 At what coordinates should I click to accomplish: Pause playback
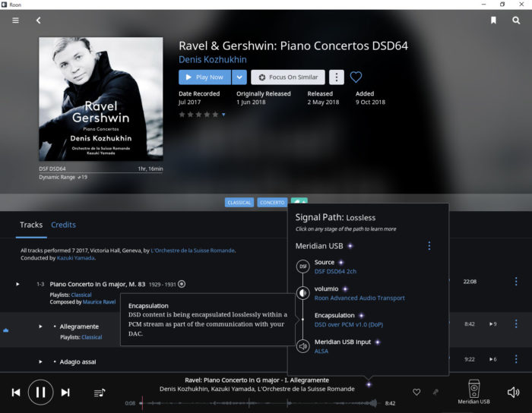coord(40,393)
